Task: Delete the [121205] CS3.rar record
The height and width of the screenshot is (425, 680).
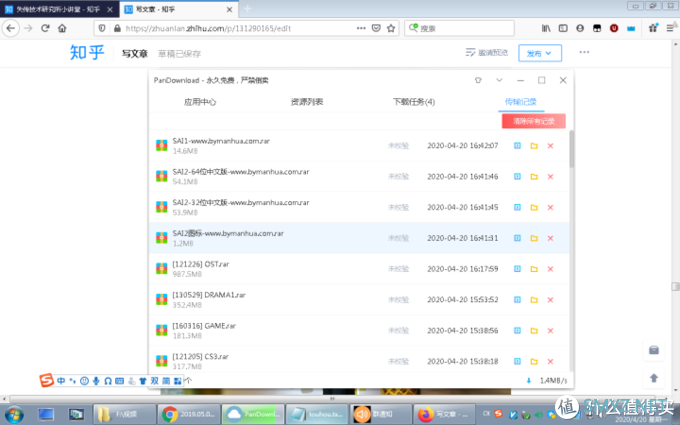Action: coord(550,361)
